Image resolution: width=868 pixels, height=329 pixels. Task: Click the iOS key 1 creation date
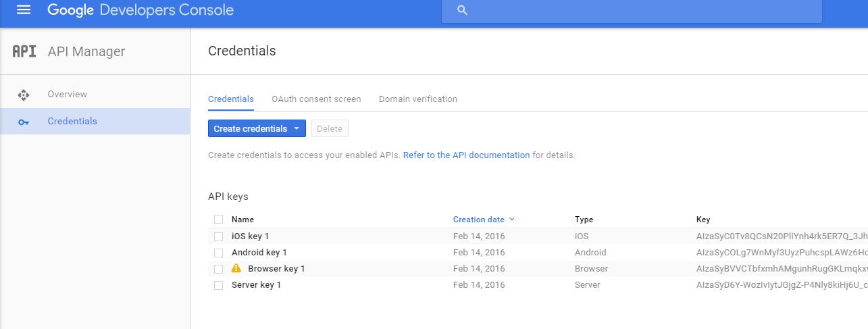point(479,236)
